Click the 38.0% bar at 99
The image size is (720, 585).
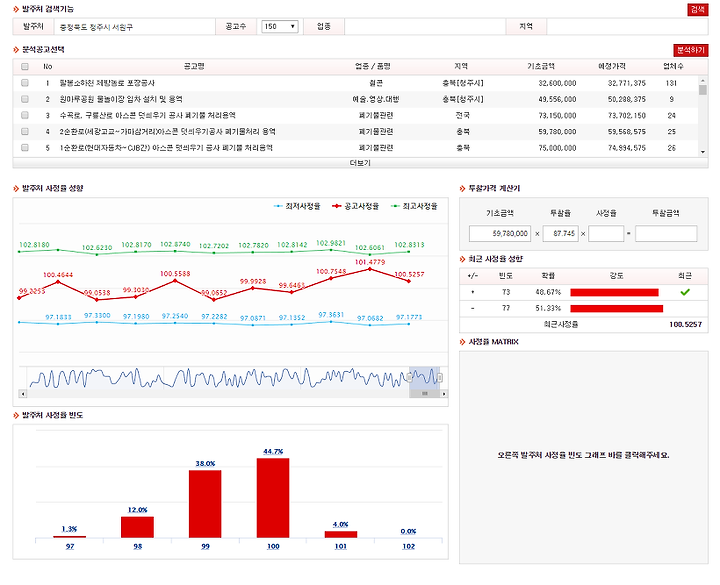tap(205, 504)
